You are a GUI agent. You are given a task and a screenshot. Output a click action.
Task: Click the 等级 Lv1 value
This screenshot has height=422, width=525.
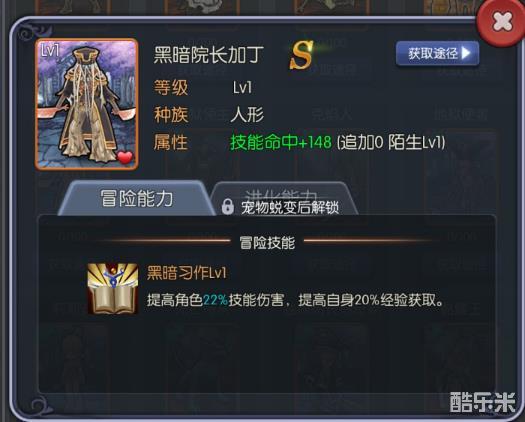point(242,88)
